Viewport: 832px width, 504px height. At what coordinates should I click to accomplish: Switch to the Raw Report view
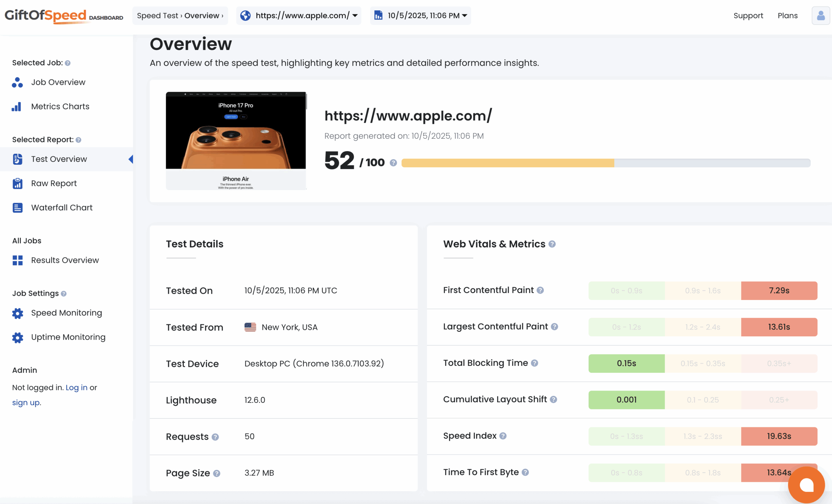(x=54, y=183)
